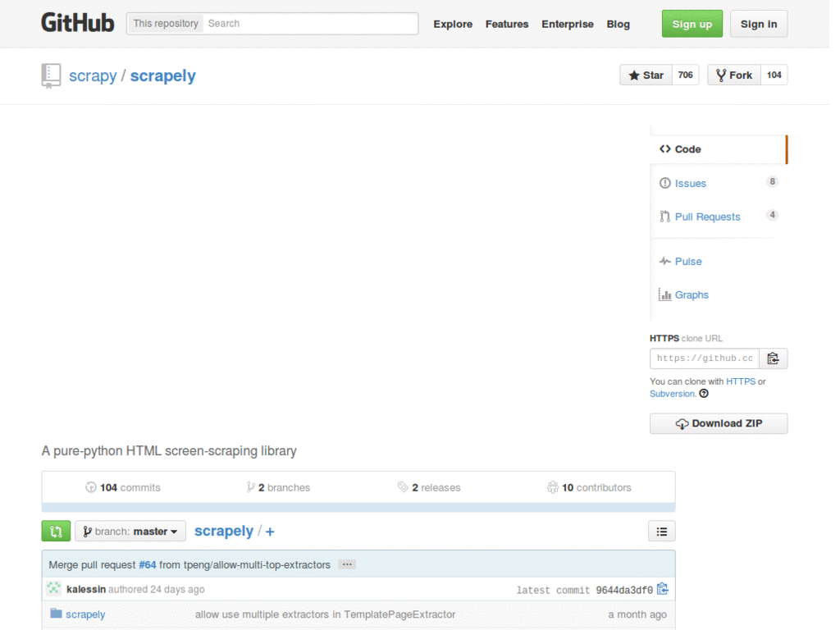Screen dimensions: 840x630
Task: Click the HTTPS clone option link
Action: (741, 381)
